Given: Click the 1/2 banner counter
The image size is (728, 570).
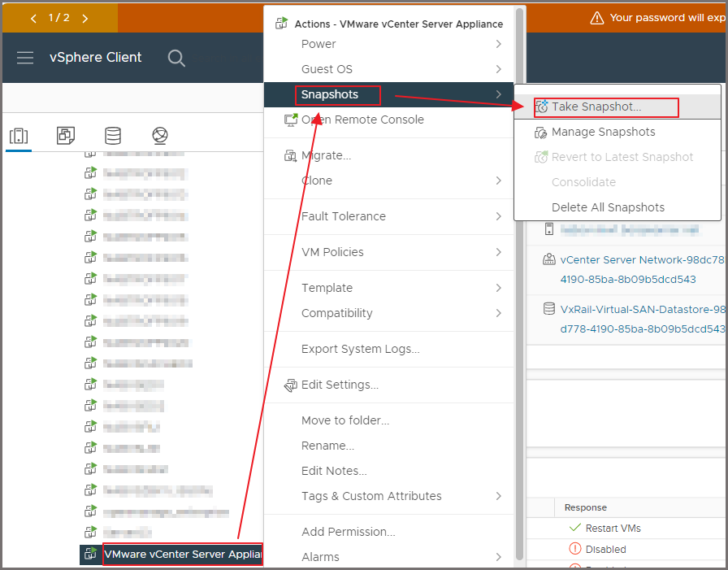Looking at the screenshot, I should [x=59, y=18].
